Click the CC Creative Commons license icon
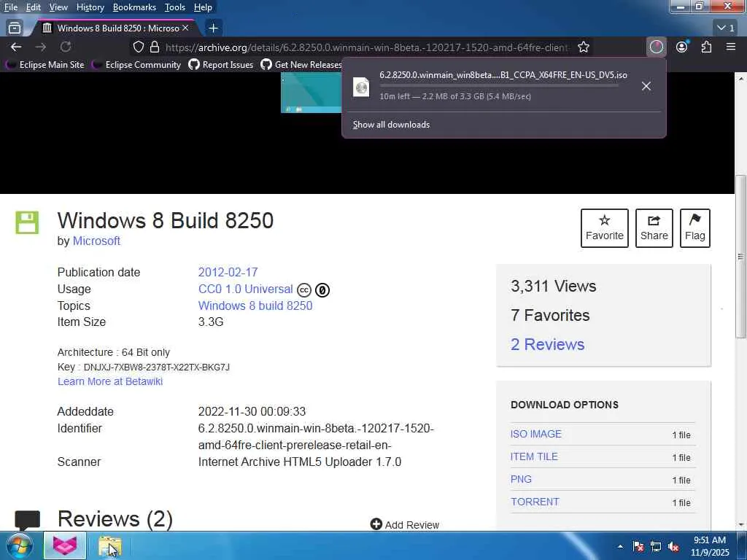Image resolution: width=747 pixels, height=560 pixels. (304, 290)
